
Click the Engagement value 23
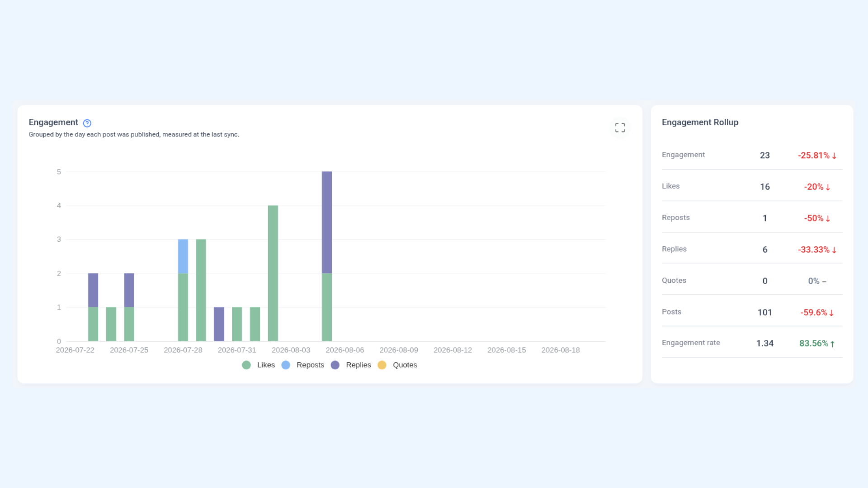tap(765, 155)
